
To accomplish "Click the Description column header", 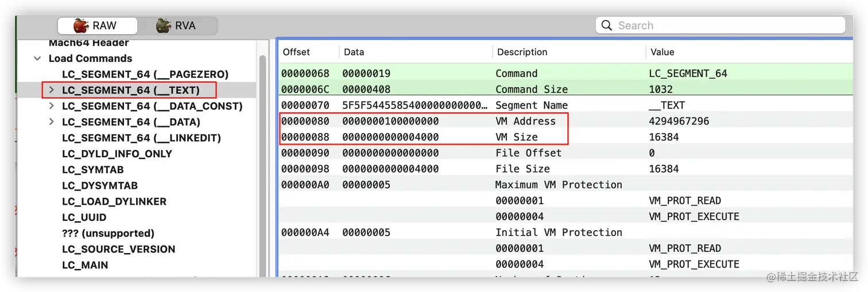I will coord(522,52).
